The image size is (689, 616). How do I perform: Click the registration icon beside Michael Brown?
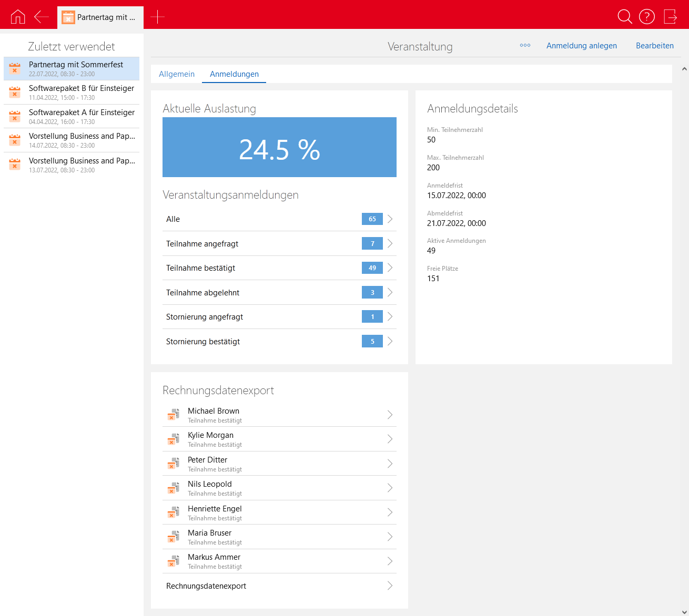coord(173,415)
